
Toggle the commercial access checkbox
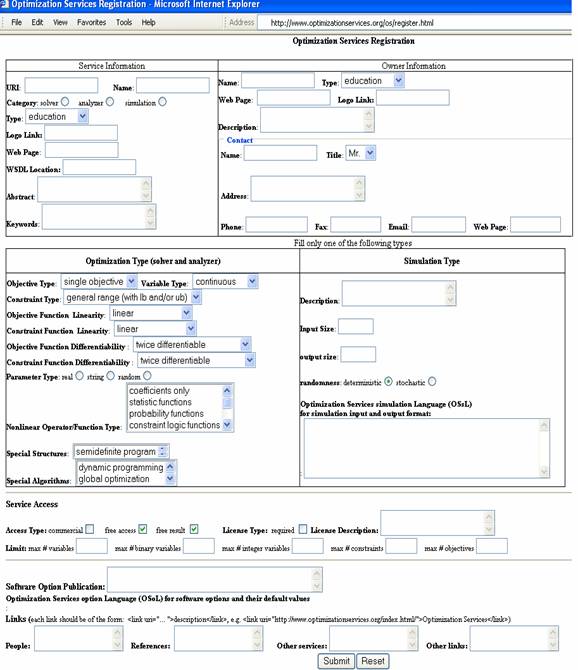tap(90, 529)
